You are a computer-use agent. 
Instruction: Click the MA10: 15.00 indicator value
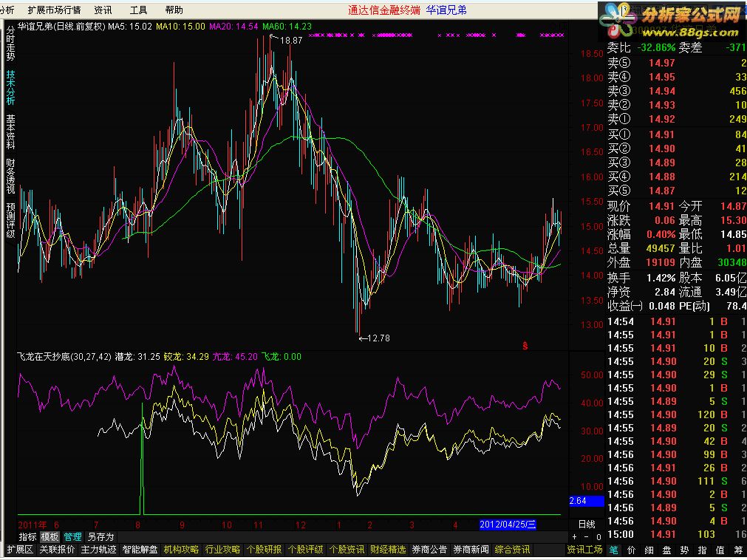coord(180,27)
